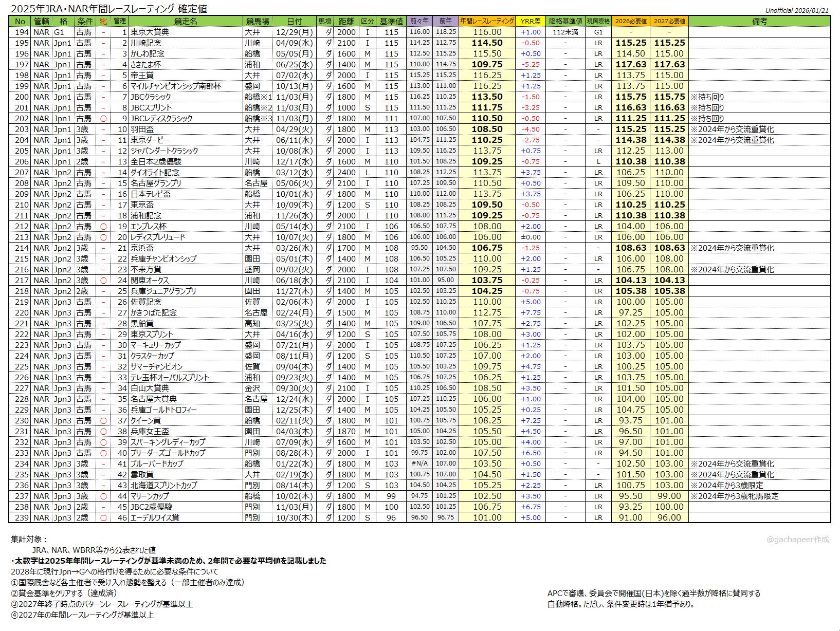Click the 東京大賞典 race name cell
The image size is (840, 631).
[149, 32]
